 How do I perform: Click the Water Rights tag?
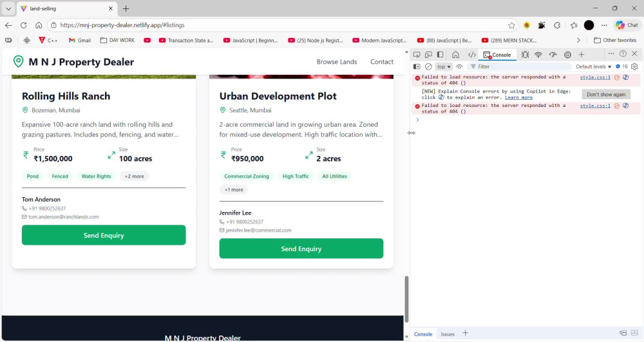(96, 176)
